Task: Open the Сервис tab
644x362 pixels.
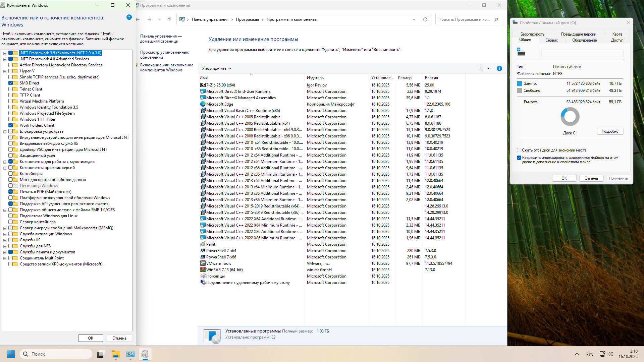Action: pos(551,40)
